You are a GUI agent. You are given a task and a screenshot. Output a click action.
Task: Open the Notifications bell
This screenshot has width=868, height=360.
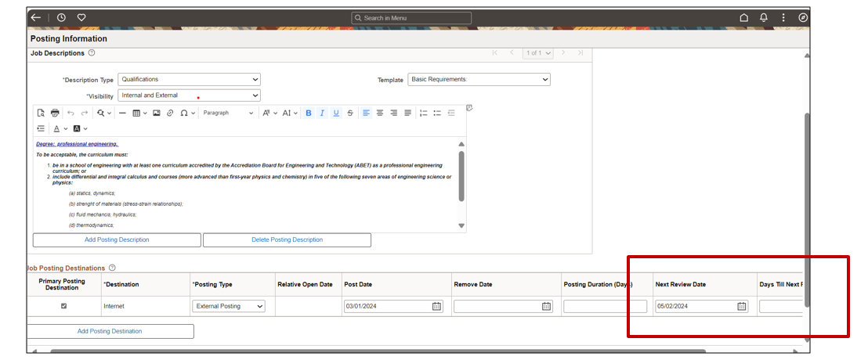click(x=764, y=18)
